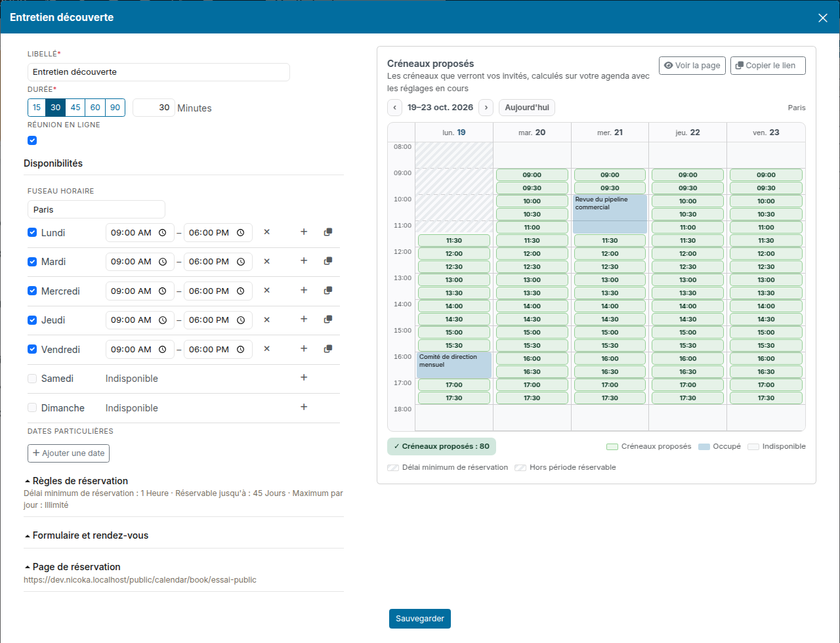Viewport: 840px width, 643px height.
Task: Go to the next week in calendar
Action: [x=486, y=108]
